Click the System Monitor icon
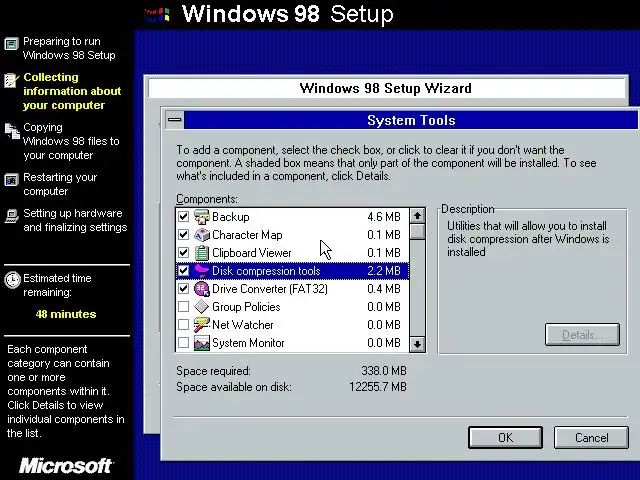This screenshot has width=640, height=480. [x=202, y=342]
